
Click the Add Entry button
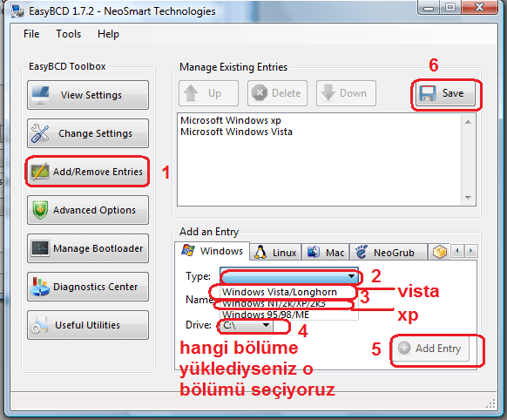point(430,349)
